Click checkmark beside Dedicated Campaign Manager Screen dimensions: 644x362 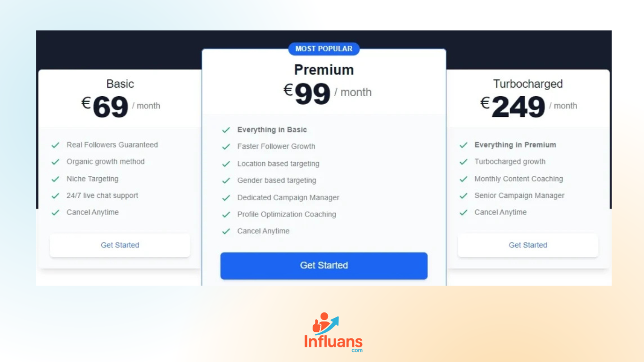coord(226,198)
